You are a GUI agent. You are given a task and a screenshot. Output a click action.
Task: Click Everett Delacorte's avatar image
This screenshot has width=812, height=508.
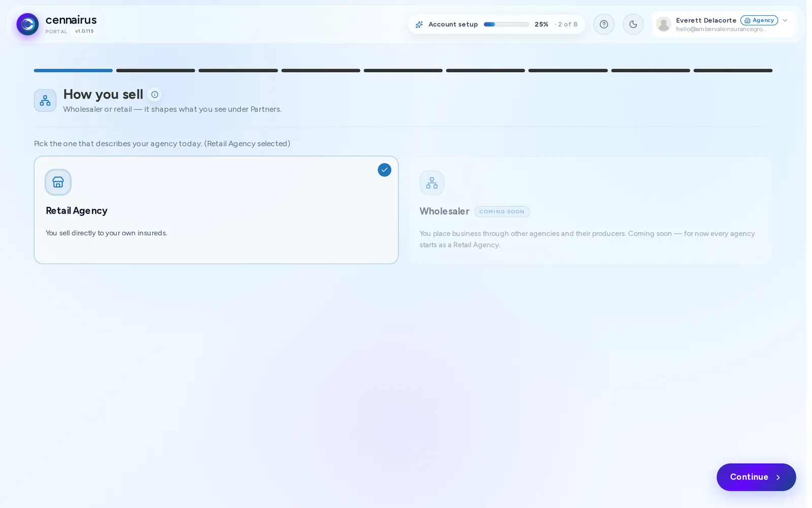pyautogui.click(x=663, y=24)
